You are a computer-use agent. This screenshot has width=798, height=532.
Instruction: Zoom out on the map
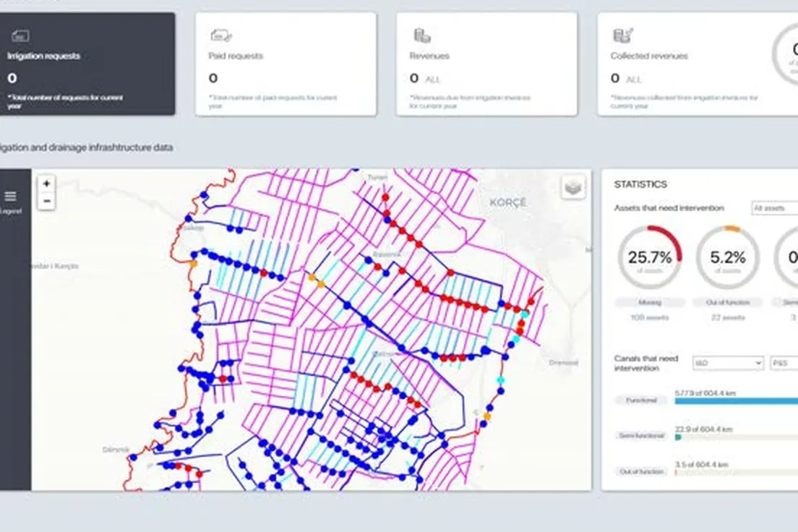[46, 201]
